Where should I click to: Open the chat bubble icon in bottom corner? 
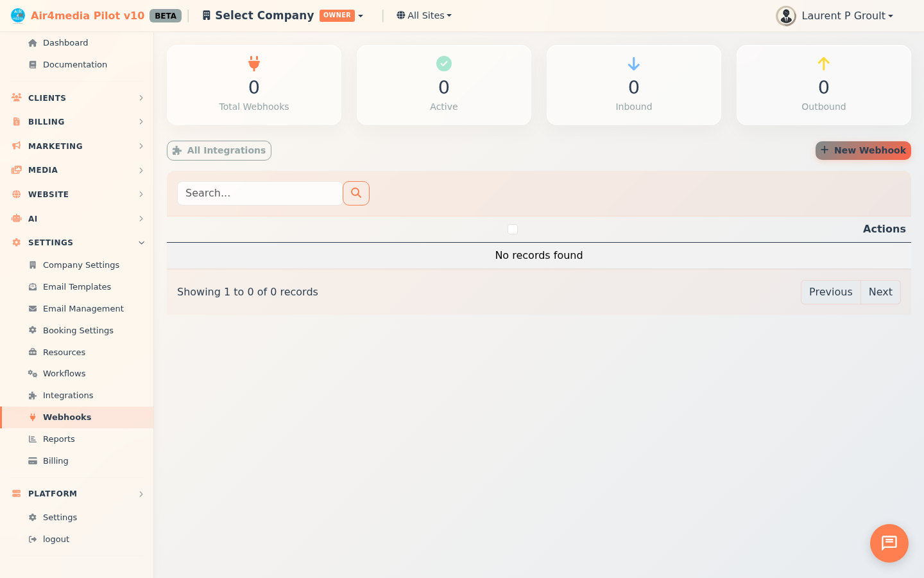pyautogui.click(x=889, y=543)
